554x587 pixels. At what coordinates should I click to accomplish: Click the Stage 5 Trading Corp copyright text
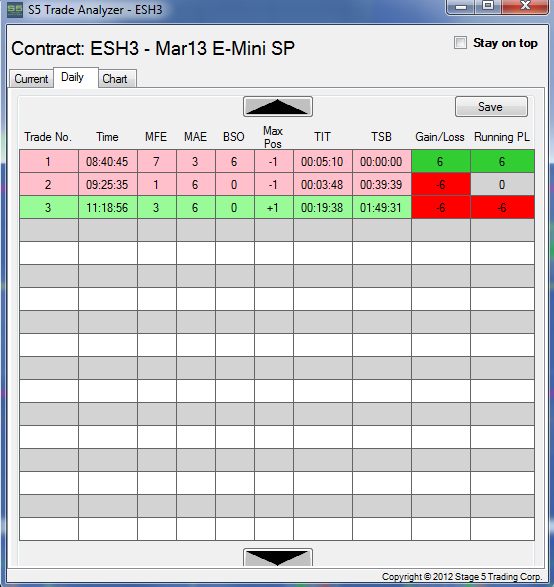click(462, 576)
